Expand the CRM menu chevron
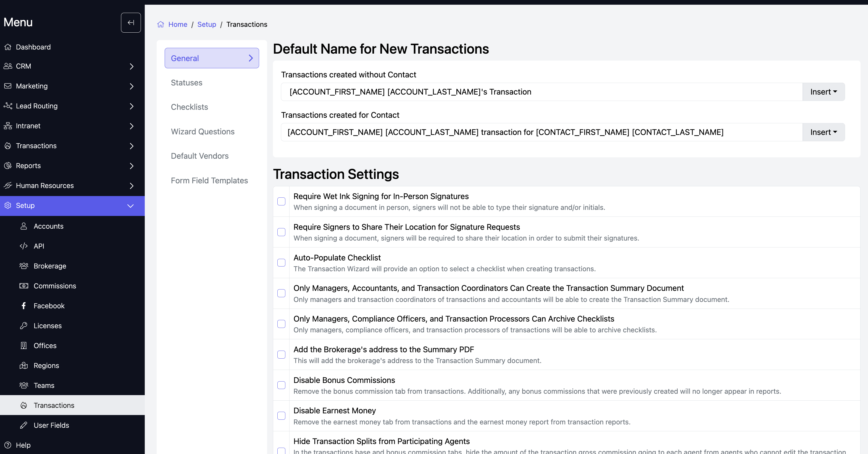 131,66
